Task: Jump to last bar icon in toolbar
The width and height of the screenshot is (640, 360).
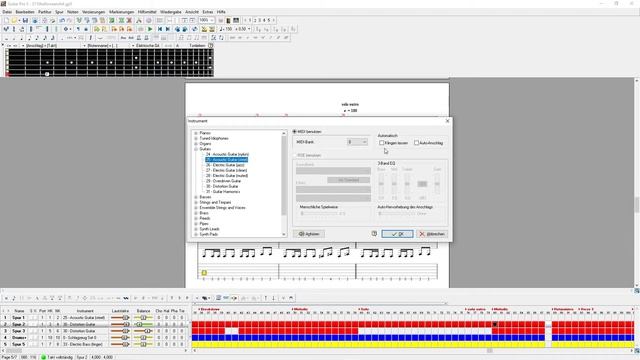Action: coord(167,29)
